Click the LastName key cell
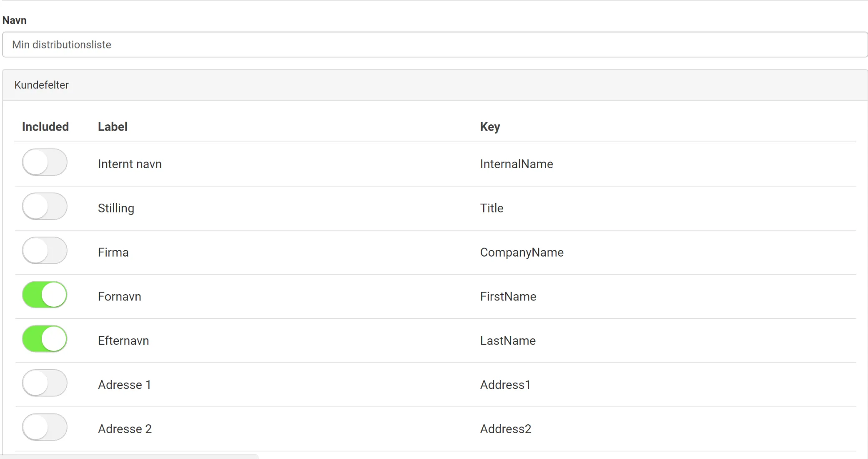 tap(508, 341)
